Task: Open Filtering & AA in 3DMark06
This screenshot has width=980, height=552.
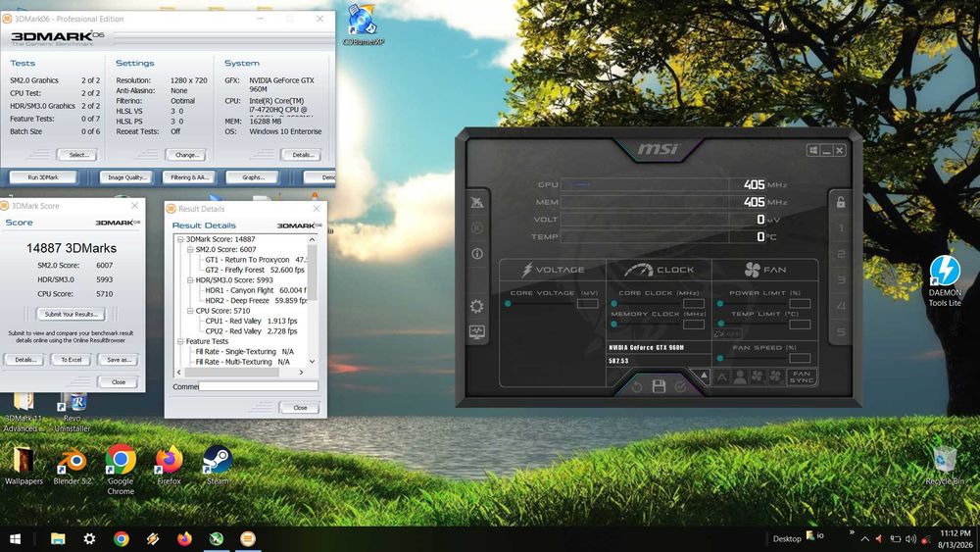Action: 189,177
